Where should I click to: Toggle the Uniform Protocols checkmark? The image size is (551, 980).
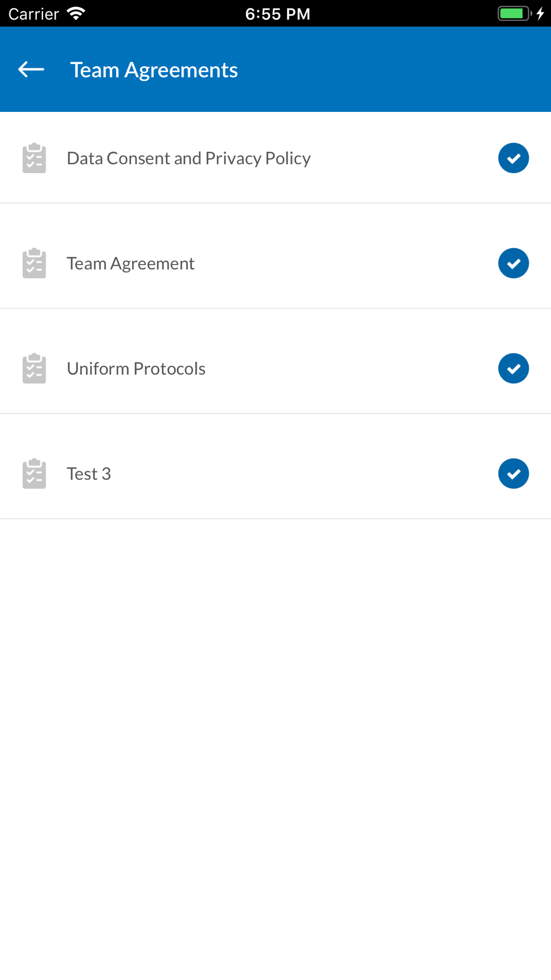[x=514, y=368]
